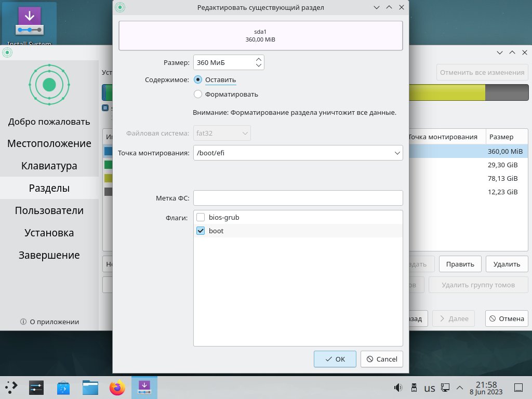Select the Разделы step in sidebar
The width and height of the screenshot is (532, 399).
(49, 188)
